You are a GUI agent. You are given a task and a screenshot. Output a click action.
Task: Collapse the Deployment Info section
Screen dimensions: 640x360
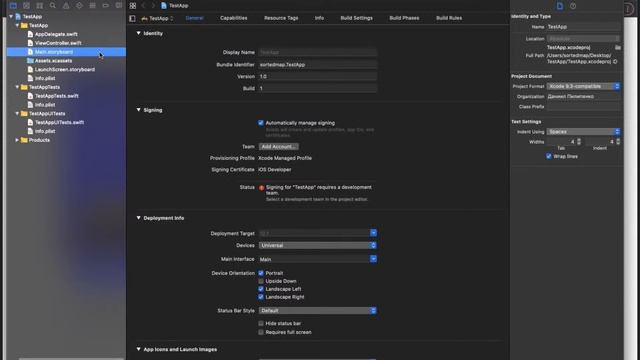click(138, 218)
